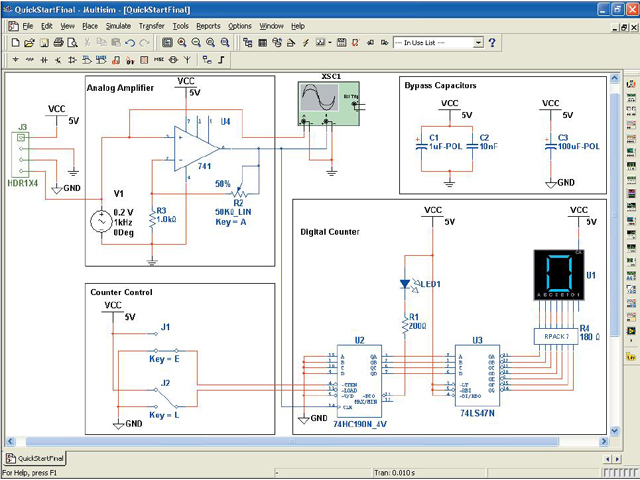Toggle full screen view icon
Viewport: 640px width, 480px height.
pyautogui.click(x=167, y=42)
